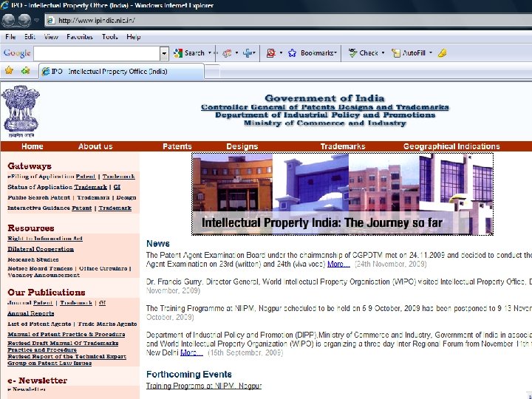Click the yellow highlighter icon
The image size is (532, 399).
point(442,53)
